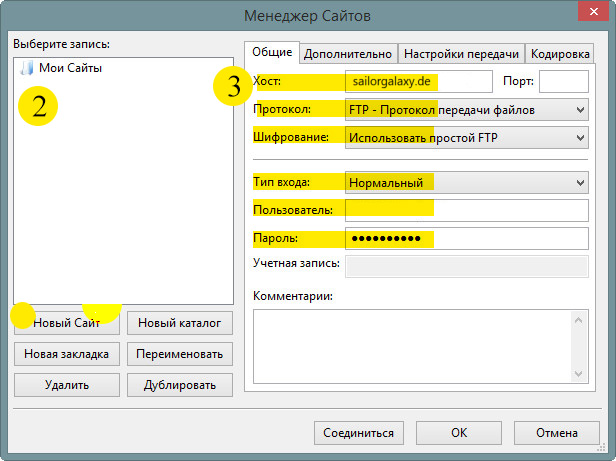The image size is (616, 461).
Task: Open the Дополнительно tab
Action: [348, 53]
